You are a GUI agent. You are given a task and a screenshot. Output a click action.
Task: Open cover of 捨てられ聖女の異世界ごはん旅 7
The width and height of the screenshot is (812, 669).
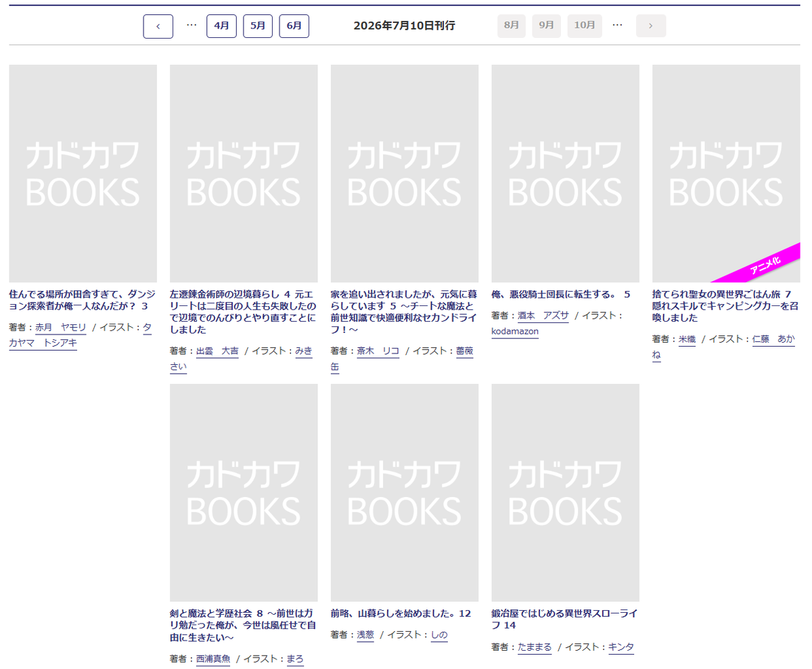pos(726,173)
